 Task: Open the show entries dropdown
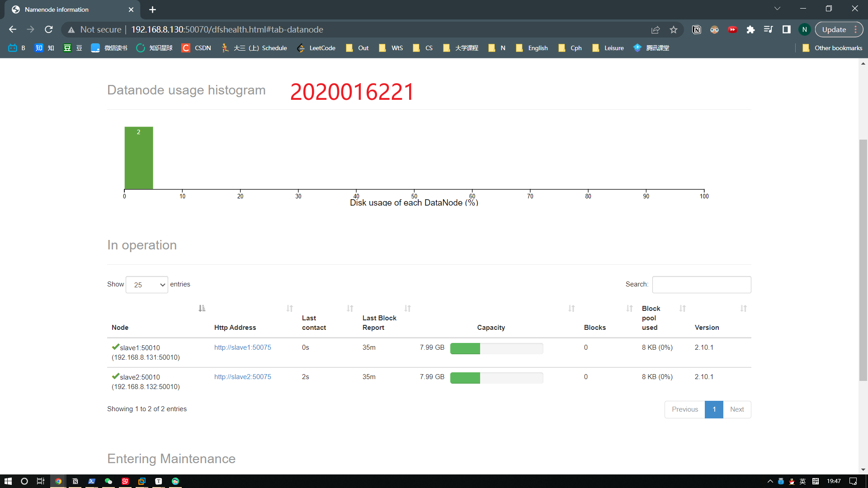147,285
